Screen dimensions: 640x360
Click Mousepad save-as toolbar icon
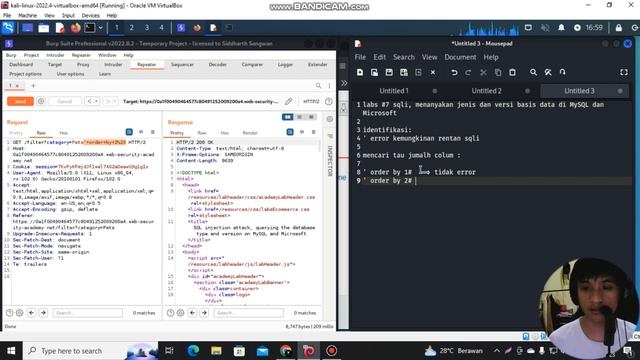pos(404,72)
